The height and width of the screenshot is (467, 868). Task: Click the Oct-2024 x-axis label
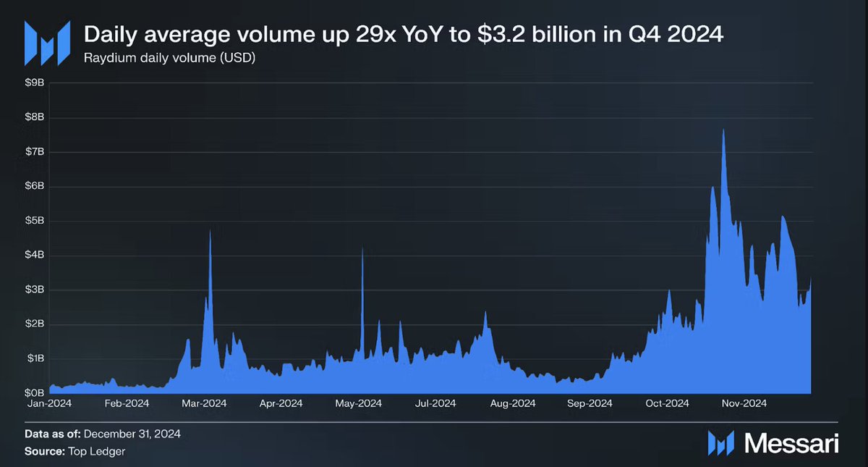667,403
